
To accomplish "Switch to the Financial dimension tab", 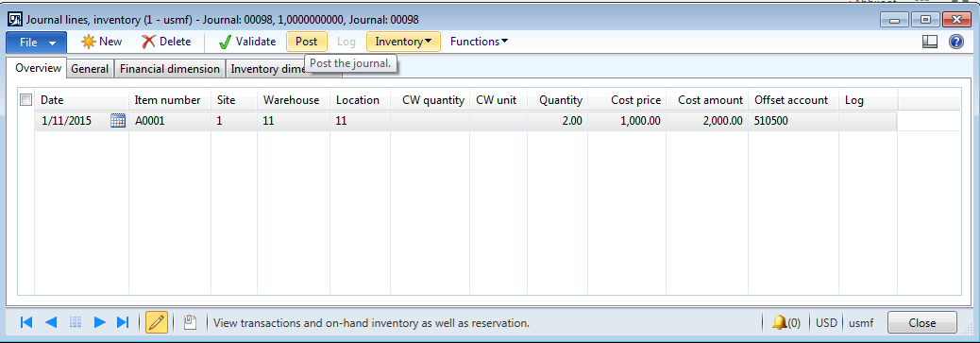I will click(x=169, y=69).
